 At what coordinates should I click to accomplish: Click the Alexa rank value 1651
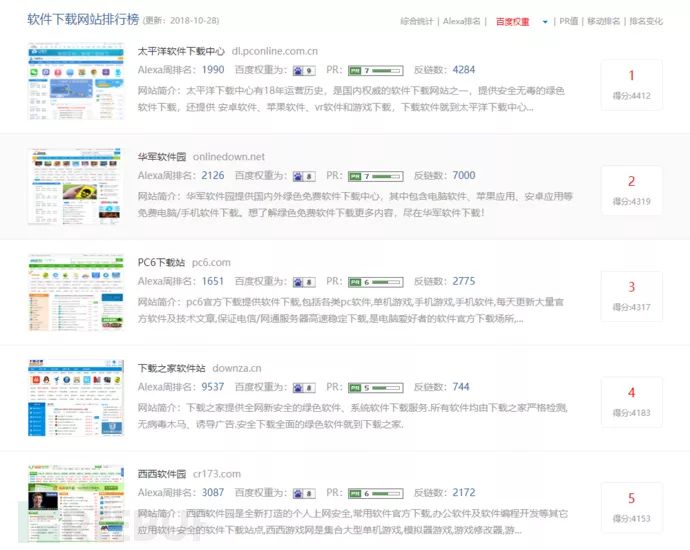tap(213, 281)
